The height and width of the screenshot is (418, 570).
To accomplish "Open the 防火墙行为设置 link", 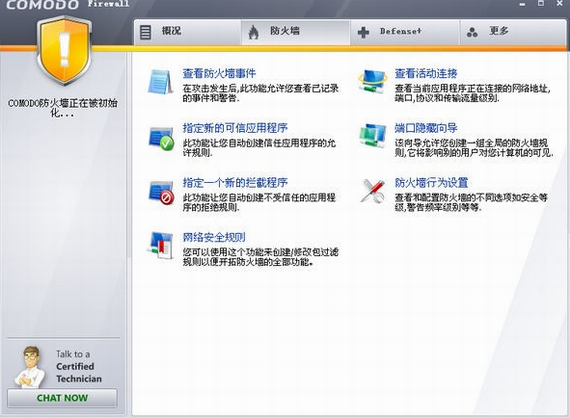I will (431, 182).
